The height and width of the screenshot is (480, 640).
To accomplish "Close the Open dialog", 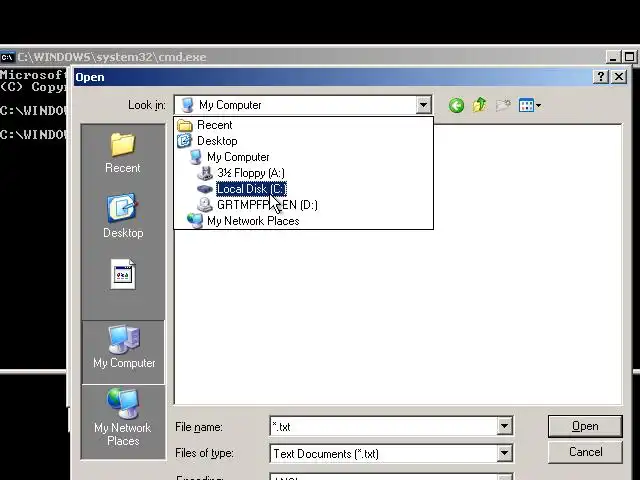I will (x=619, y=77).
